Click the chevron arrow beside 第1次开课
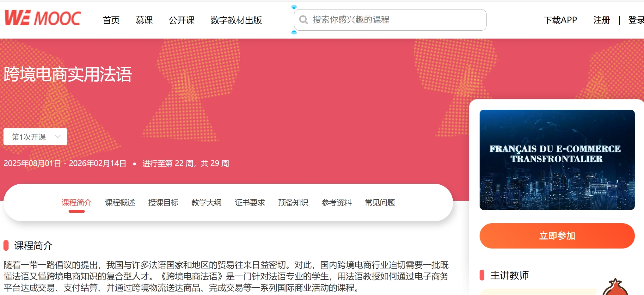This screenshot has height=295, width=644. click(58, 137)
